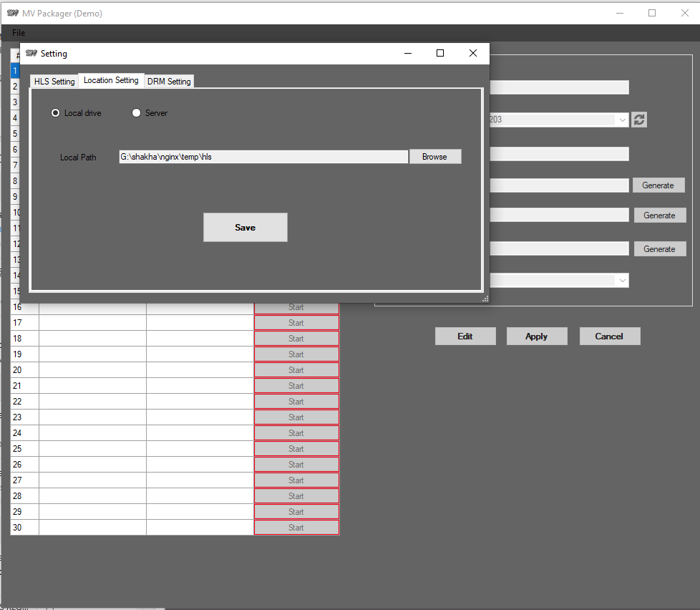Click the topmost Generate button
700x610 pixels.
658,185
